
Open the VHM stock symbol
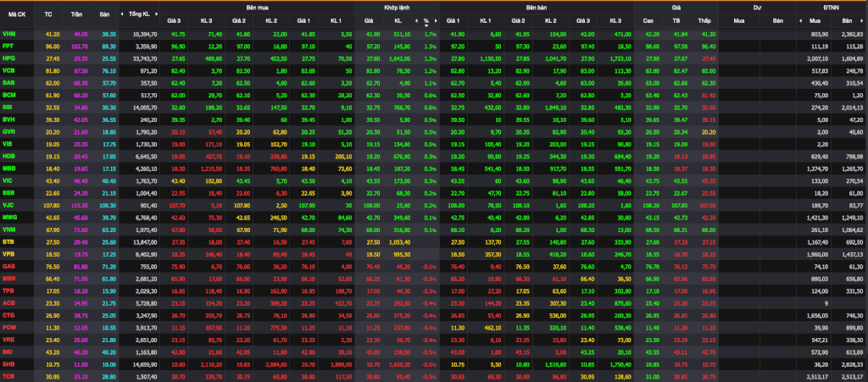[8, 34]
